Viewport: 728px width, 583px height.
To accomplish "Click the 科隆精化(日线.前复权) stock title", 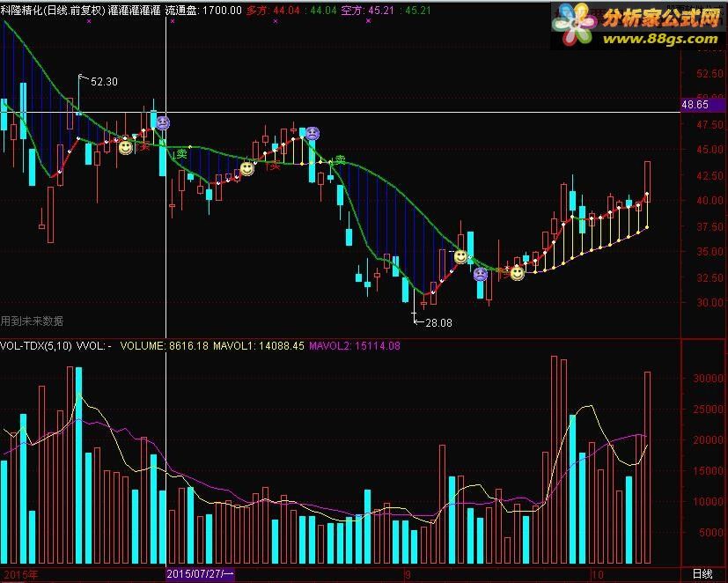I will click(53, 11).
